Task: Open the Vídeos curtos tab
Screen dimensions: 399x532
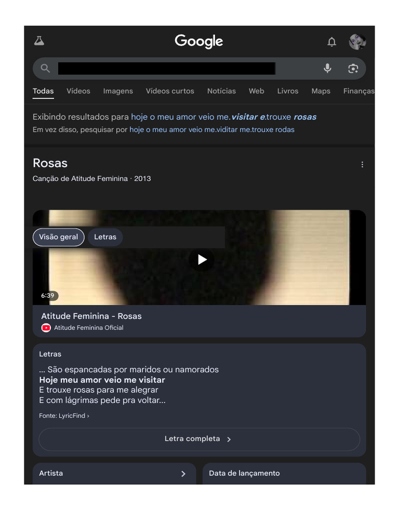Action: click(x=170, y=91)
